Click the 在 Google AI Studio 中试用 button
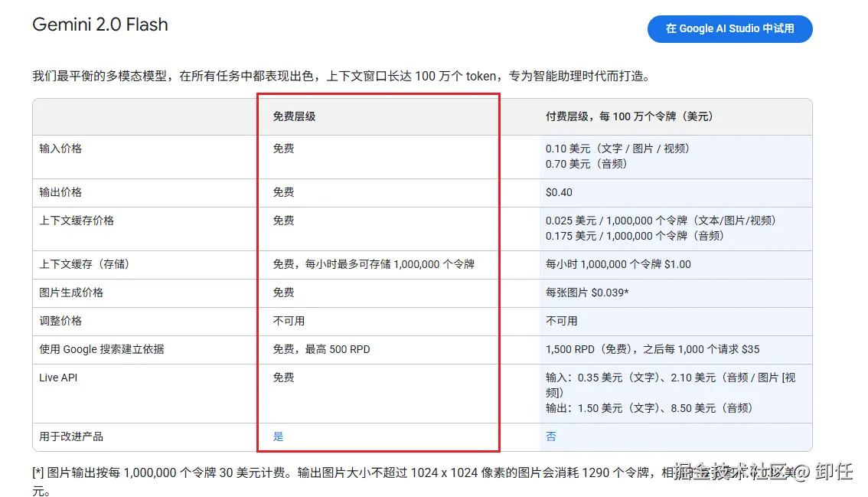Image resolution: width=868 pixels, height=497 pixels. (x=729, y=29)
